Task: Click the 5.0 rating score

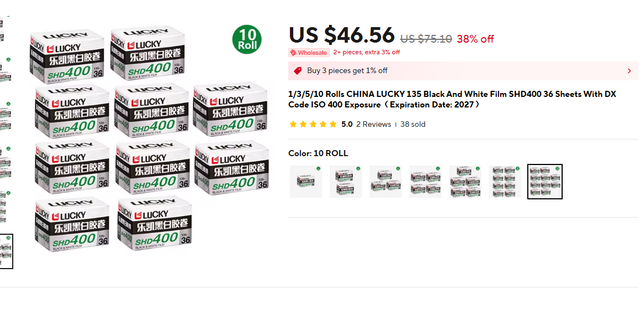Action: (x=347, y=124)
